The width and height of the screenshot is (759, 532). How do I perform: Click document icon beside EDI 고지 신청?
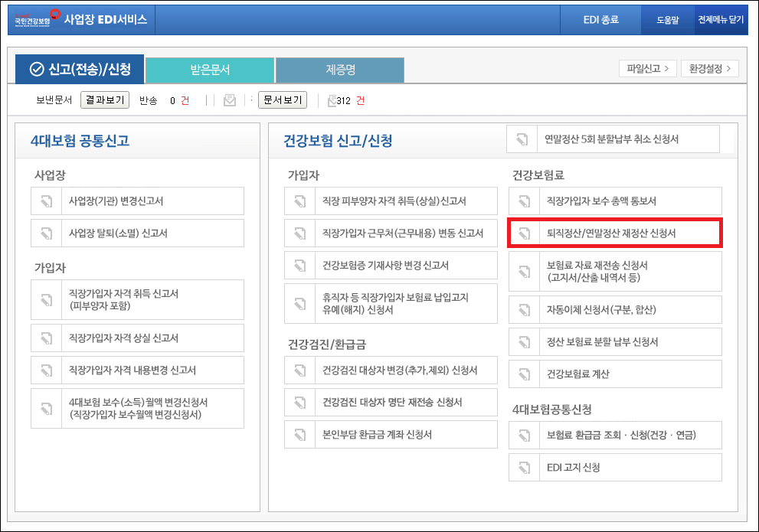pos(524,468)
